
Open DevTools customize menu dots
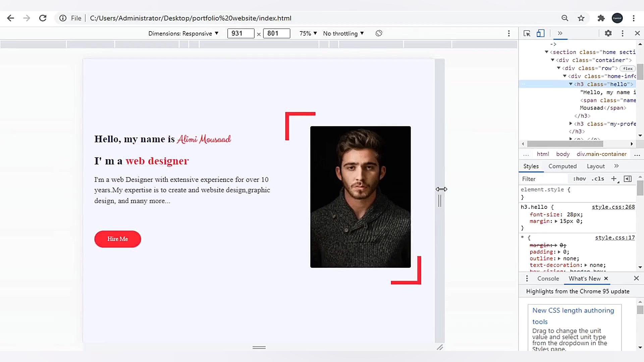pos(623,33)
